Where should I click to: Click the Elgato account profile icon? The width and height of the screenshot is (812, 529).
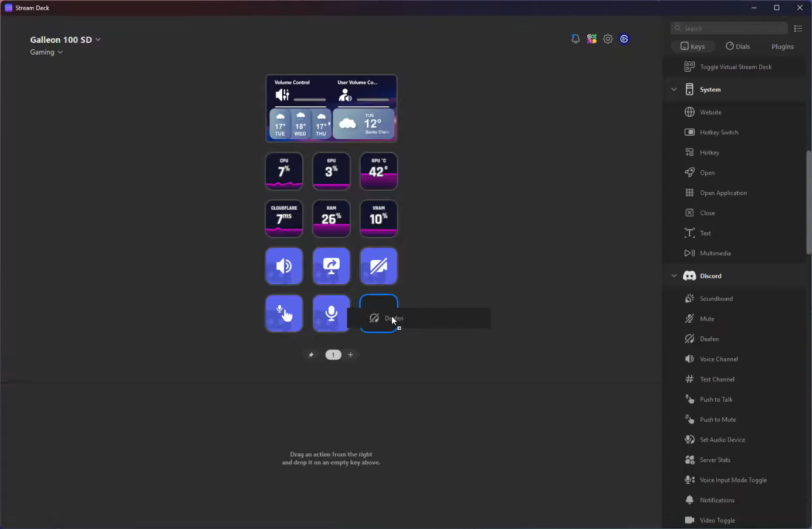click(624, 39)
